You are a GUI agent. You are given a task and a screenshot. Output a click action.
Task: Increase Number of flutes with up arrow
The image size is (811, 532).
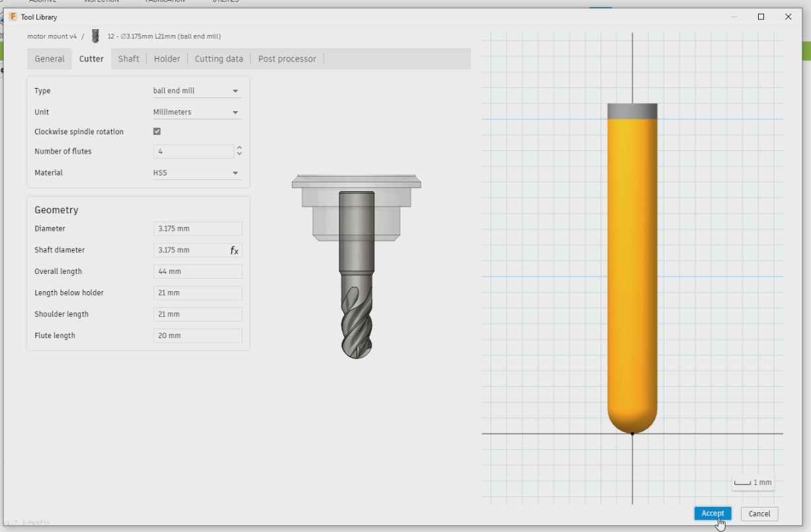tap(239, 148)
